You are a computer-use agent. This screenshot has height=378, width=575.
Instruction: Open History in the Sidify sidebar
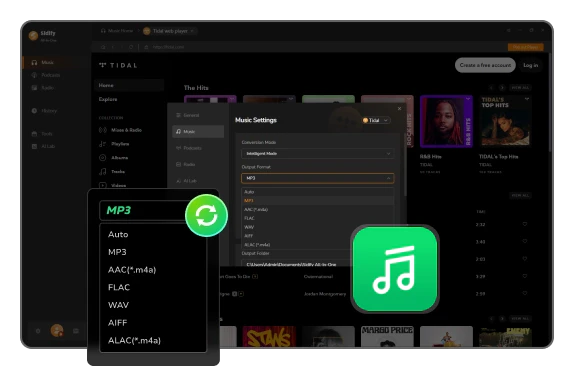44,111
